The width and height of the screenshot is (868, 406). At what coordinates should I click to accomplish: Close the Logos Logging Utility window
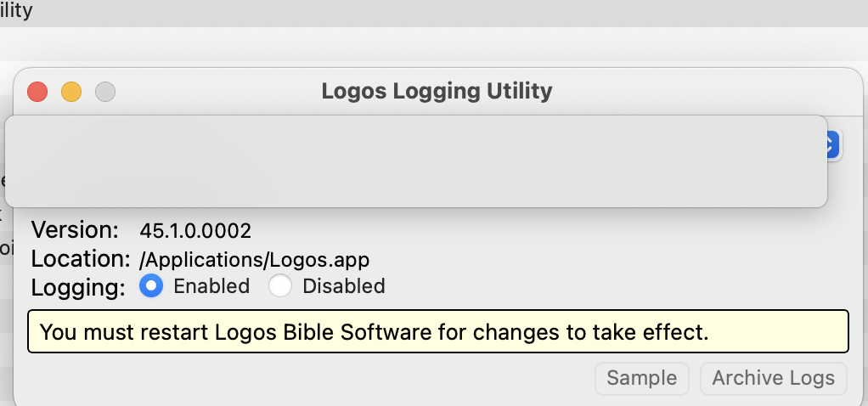(37, 92)
